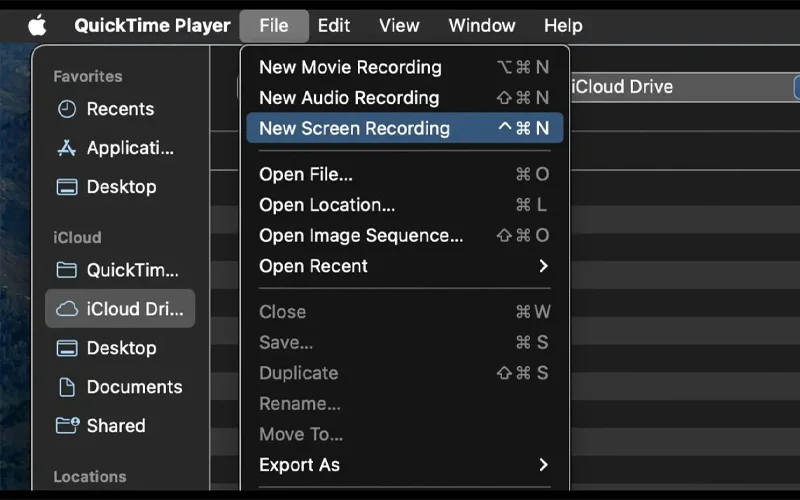Select Desktop label under iCloud
The image size is (800, 500).
tap(121, 348)
